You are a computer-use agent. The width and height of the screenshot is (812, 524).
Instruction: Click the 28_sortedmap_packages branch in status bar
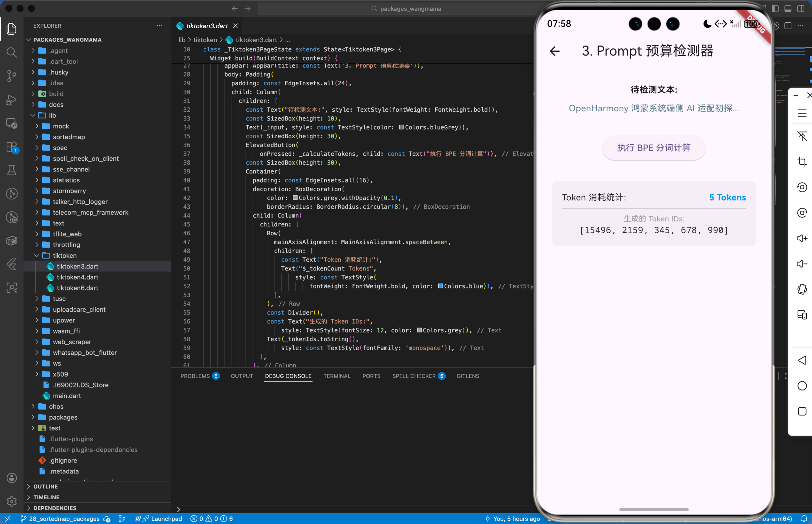click(64, 519)
